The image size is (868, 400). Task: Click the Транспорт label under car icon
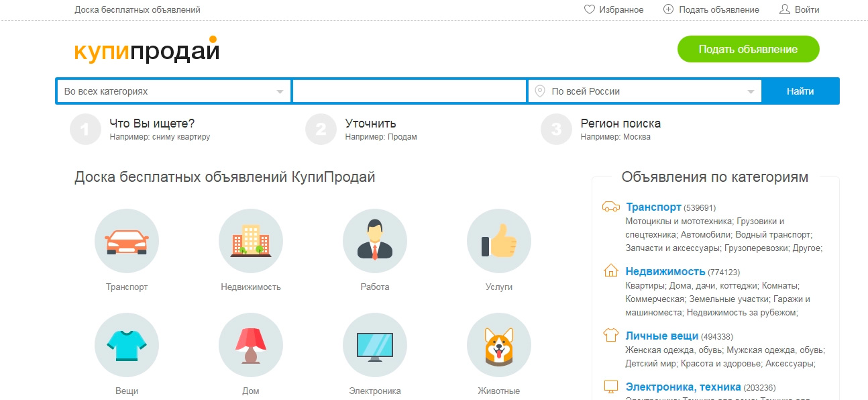(127, 287)
